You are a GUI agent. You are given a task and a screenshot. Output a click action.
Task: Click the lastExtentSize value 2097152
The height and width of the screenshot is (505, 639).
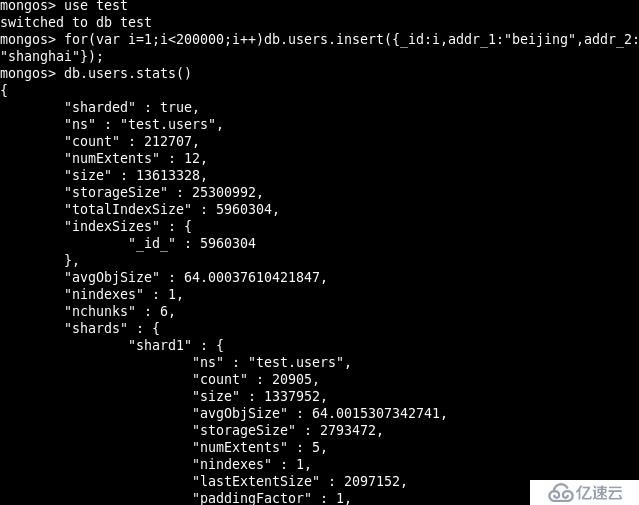[x=372, y=481]
